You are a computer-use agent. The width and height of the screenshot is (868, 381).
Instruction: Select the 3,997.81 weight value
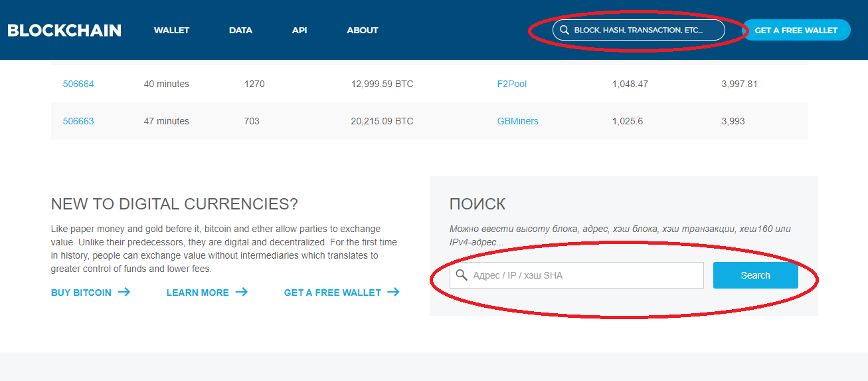[x=740, y=84]
